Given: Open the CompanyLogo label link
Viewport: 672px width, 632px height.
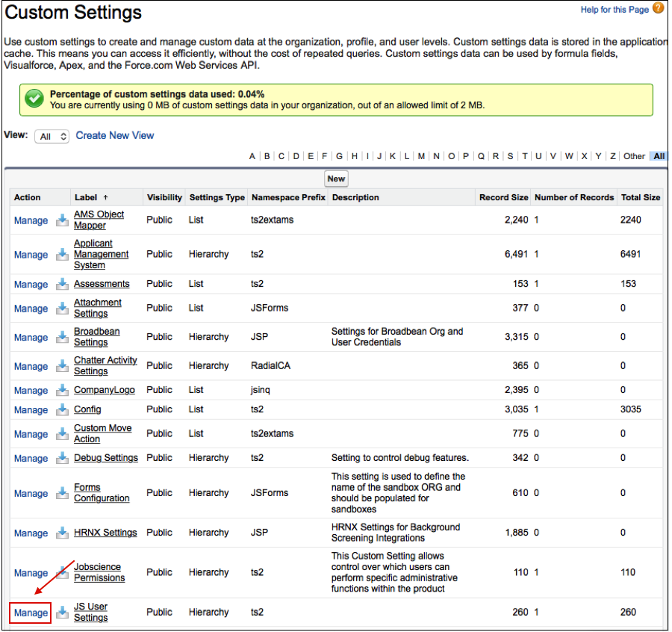Looking at the screenshot, I should pyautogui.click(x=104, y=390).
